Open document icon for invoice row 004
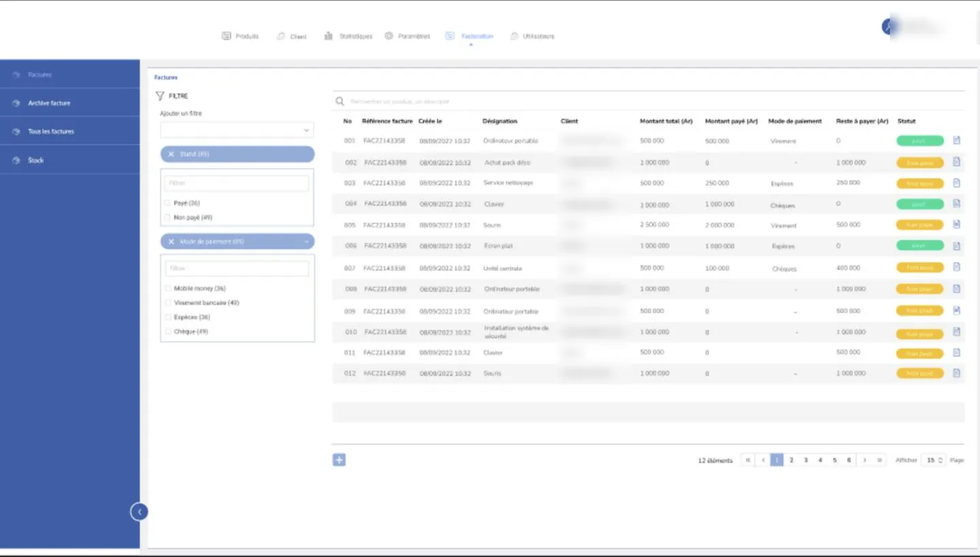The image size is (980, 557). point(956,204)
